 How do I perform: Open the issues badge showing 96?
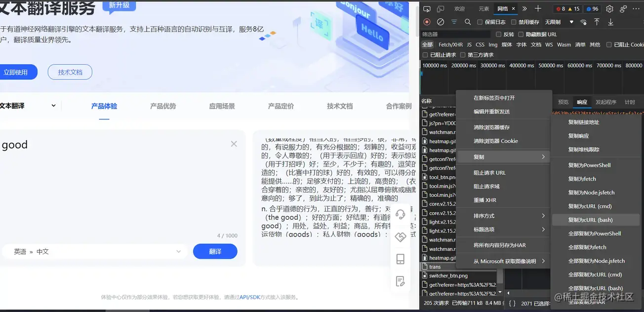(593, 9)
